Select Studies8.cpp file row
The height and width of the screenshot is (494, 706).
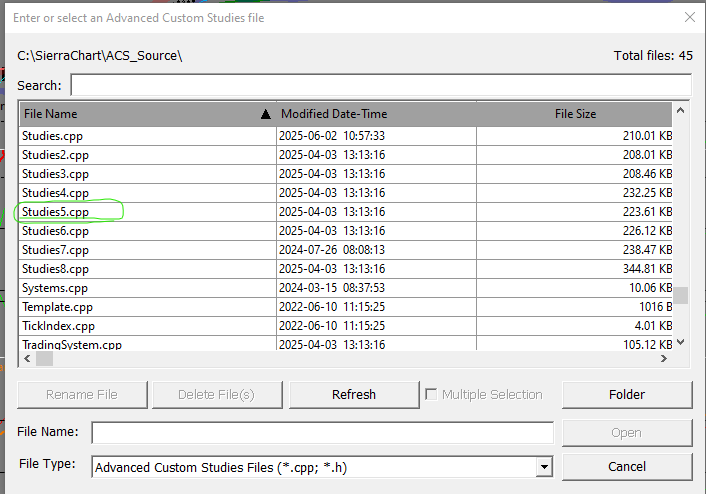(345, 269)
